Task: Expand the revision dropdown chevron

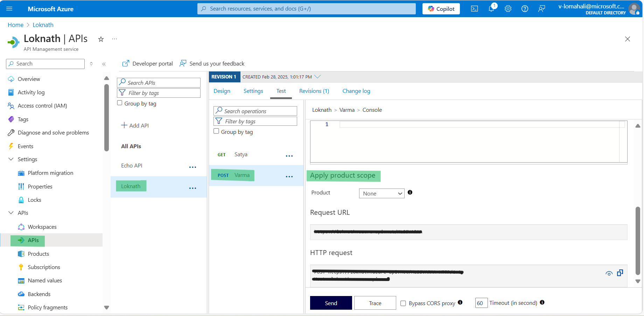Action: point(317,77)
